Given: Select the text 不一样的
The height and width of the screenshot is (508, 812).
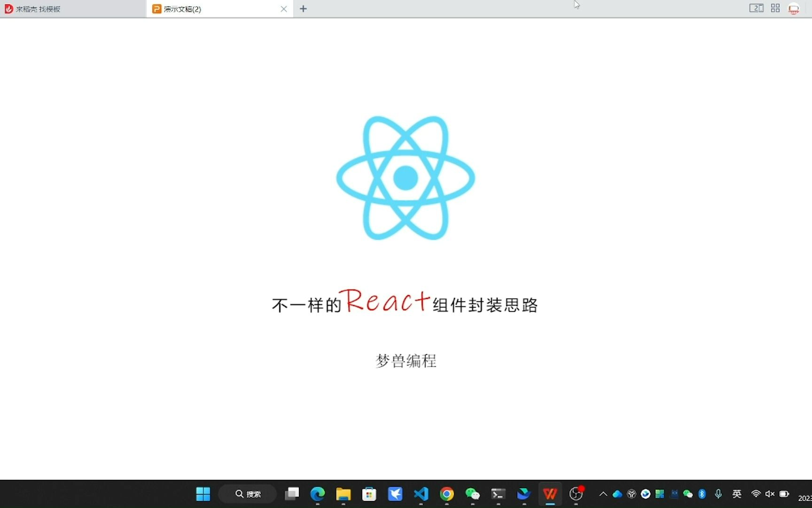Looking at the screenshot, I should coord(307,305).
